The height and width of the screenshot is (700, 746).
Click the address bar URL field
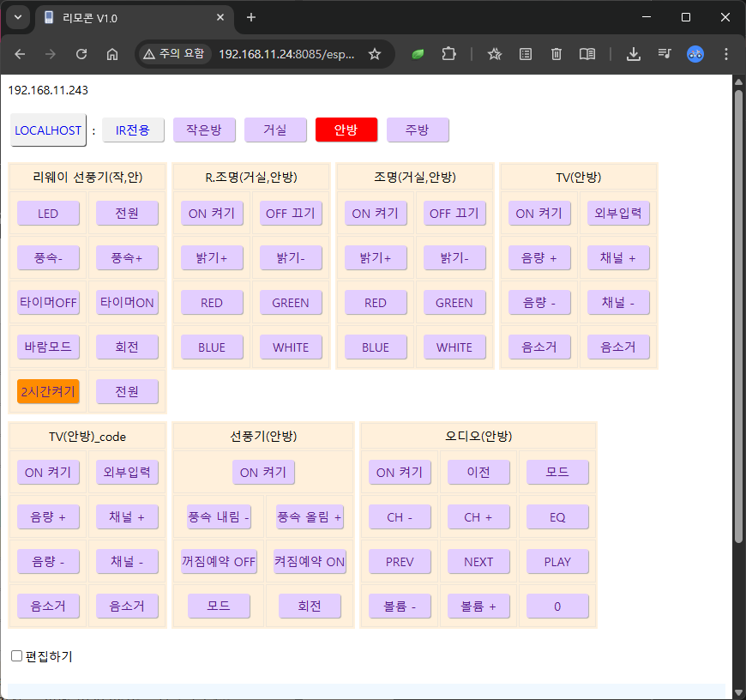pos(286,54)
